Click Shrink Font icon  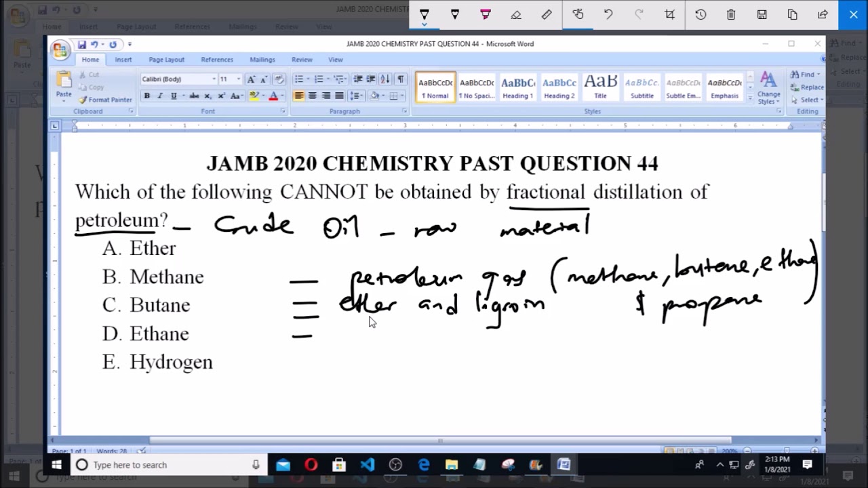click(264, 79)
